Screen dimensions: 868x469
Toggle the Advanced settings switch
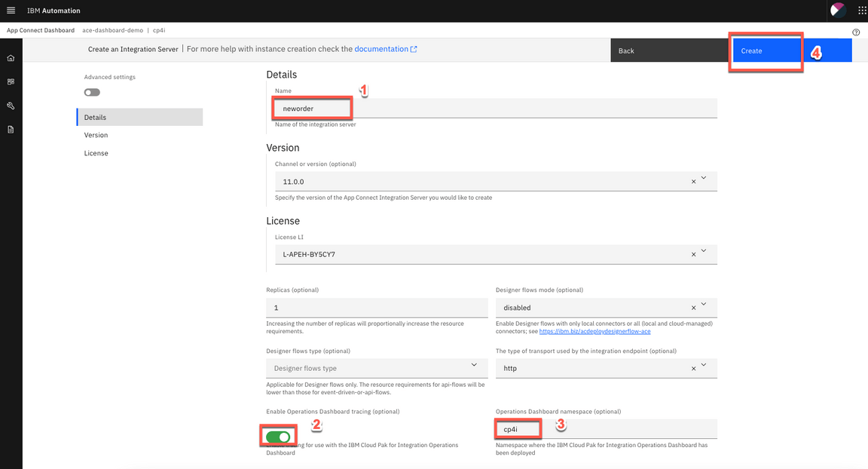tap(92, 93)
